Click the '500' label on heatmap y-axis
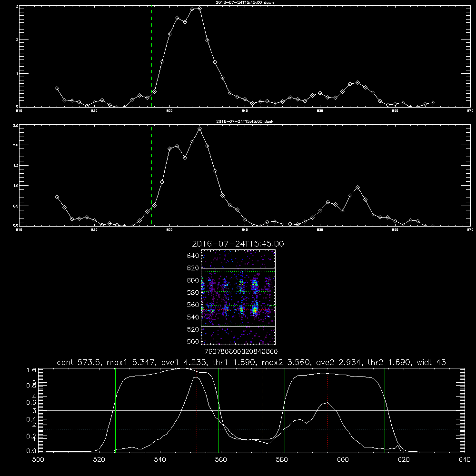The image size is (476, 476). tap(193, 341)
